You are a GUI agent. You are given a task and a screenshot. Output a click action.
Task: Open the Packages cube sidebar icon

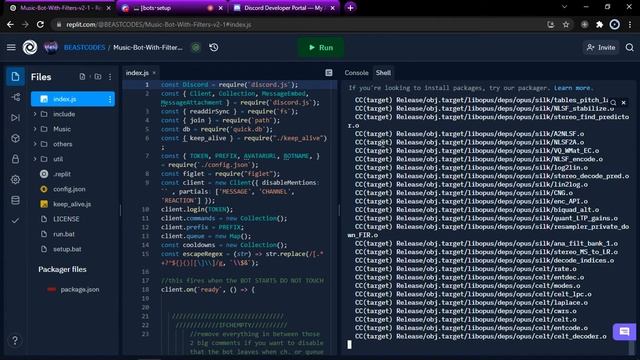16,138
